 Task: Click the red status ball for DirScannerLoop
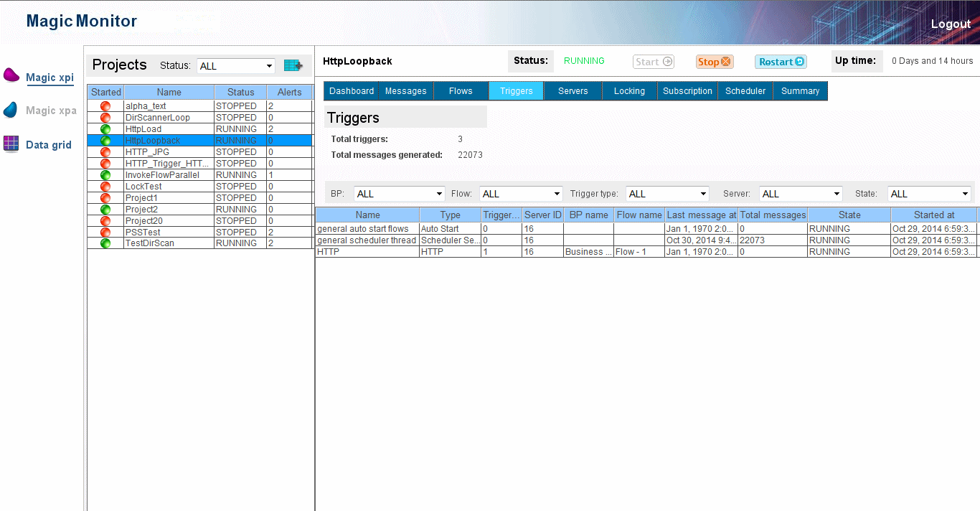(x=105, y=118)
